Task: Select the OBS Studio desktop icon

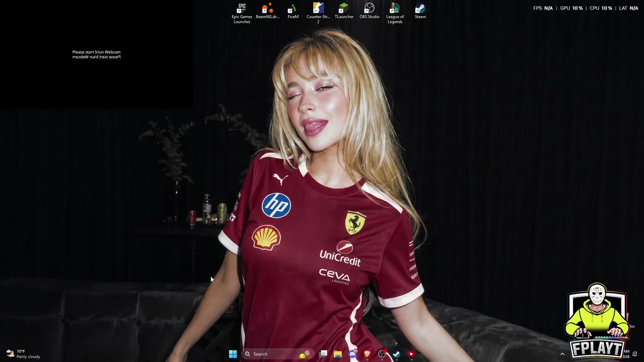Action: [369, 11]
